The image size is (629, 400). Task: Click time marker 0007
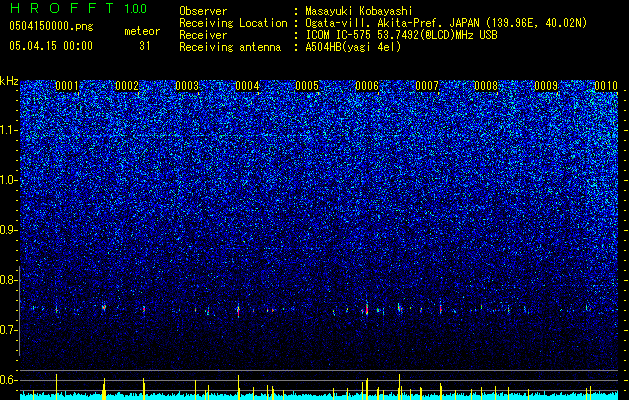[x=427, y=86]
